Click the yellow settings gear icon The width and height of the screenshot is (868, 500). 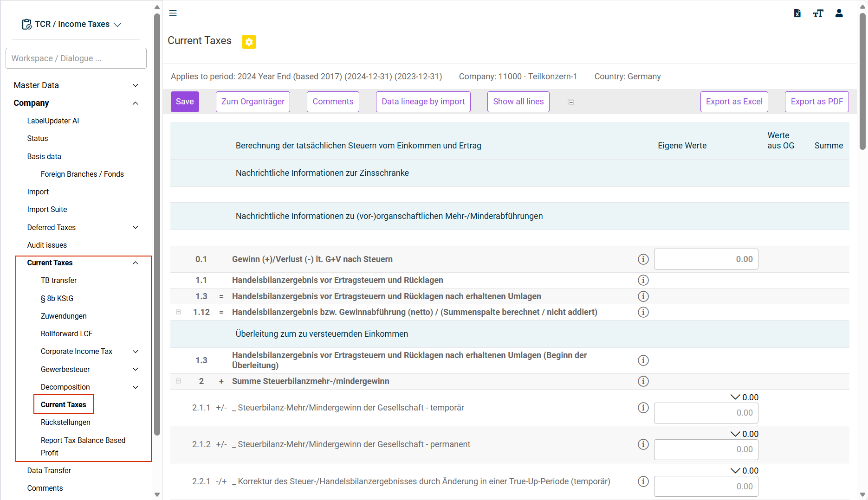(249, 42)
